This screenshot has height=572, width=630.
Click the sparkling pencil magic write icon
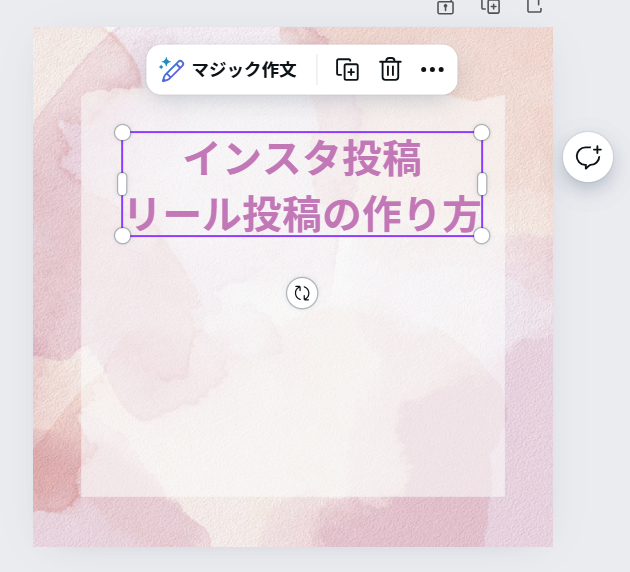(172, 70)
